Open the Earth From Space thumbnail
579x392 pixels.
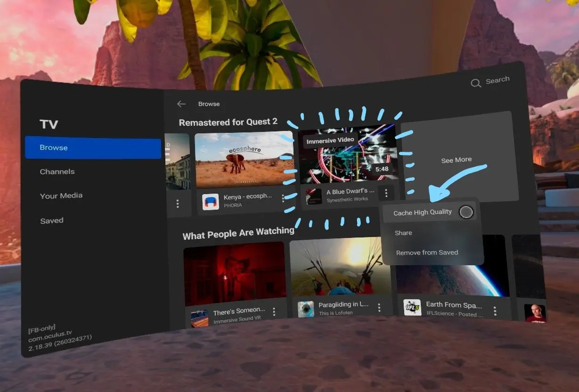(x=453, y=266)
